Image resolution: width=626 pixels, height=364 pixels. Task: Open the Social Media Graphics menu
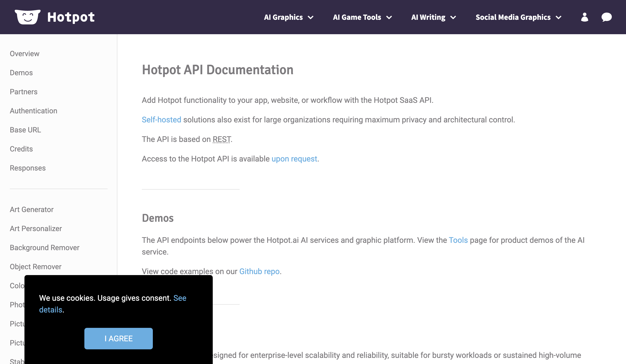tap(513, 17)
